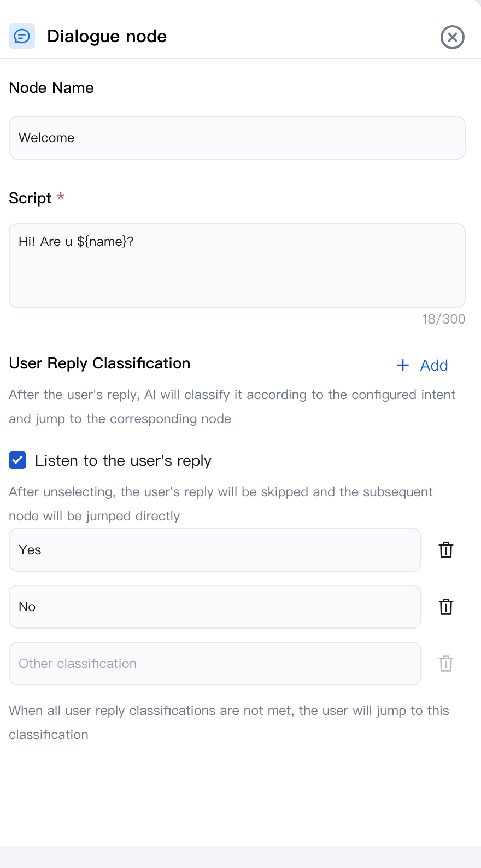Edit the Yes classification field
This screenshot has width=481, height=868.
[215, 550]
